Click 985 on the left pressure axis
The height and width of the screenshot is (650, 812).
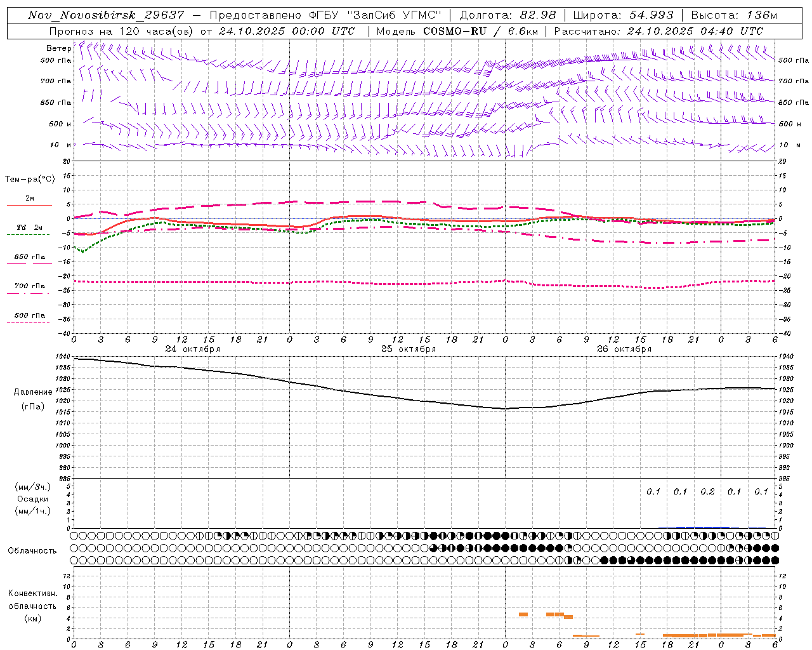click(x=65, y=479)
